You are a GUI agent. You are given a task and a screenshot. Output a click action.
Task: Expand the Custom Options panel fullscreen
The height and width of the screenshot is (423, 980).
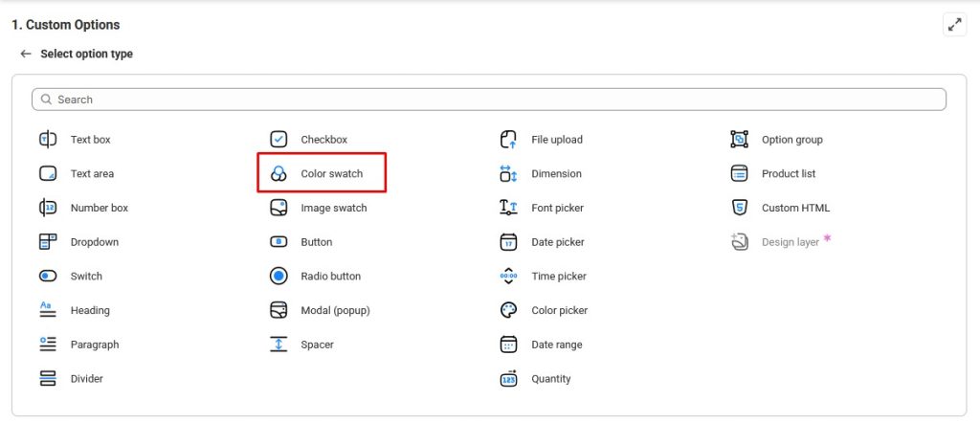[x=954, y=25]
